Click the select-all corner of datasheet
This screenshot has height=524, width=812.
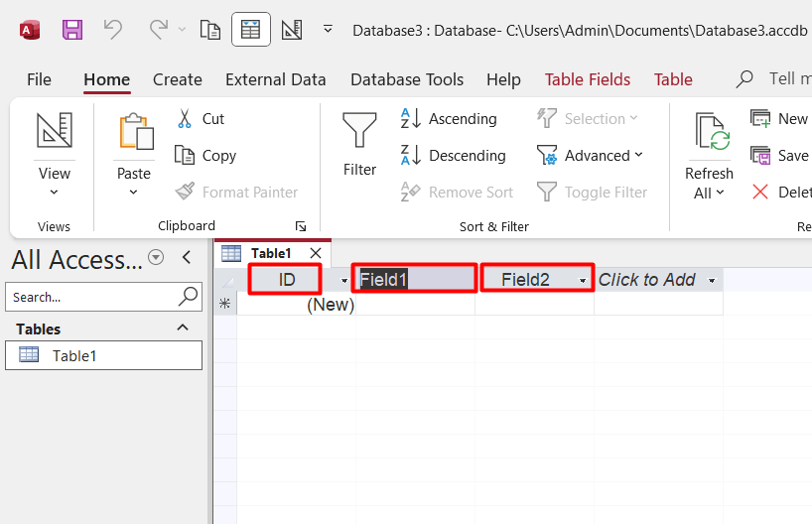(225, 280)
